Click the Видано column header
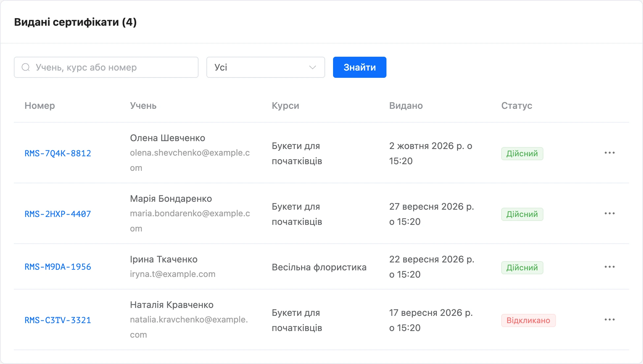The height and width of the screenshot is (364, 643). tap(406, 106)
